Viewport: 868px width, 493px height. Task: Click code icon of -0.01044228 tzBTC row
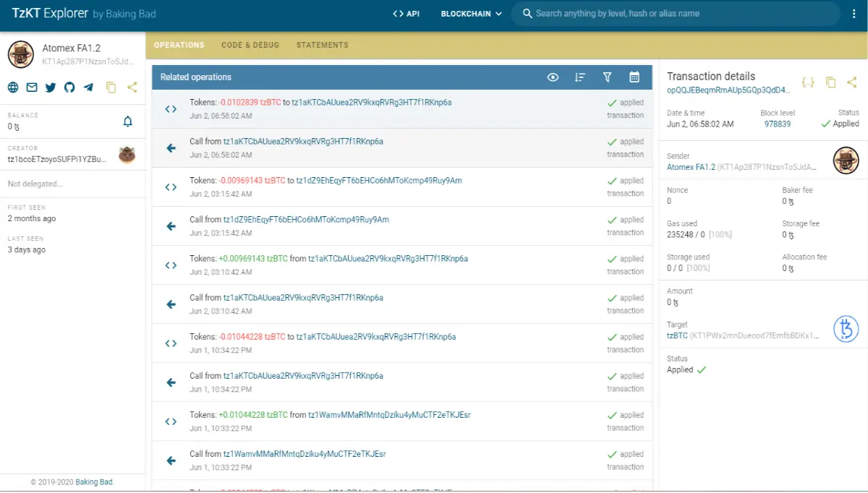coord(171,343)
